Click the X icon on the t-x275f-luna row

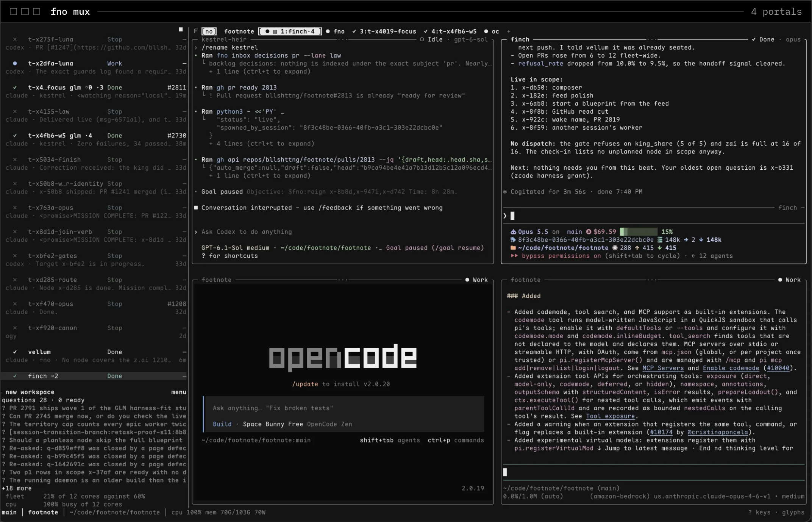click(x=15, y=39)
